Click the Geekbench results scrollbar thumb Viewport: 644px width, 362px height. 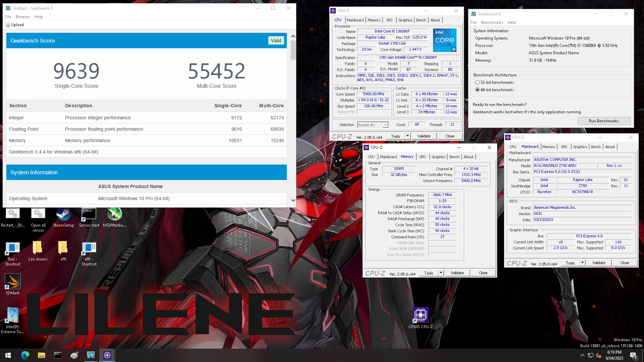point(293,50)
